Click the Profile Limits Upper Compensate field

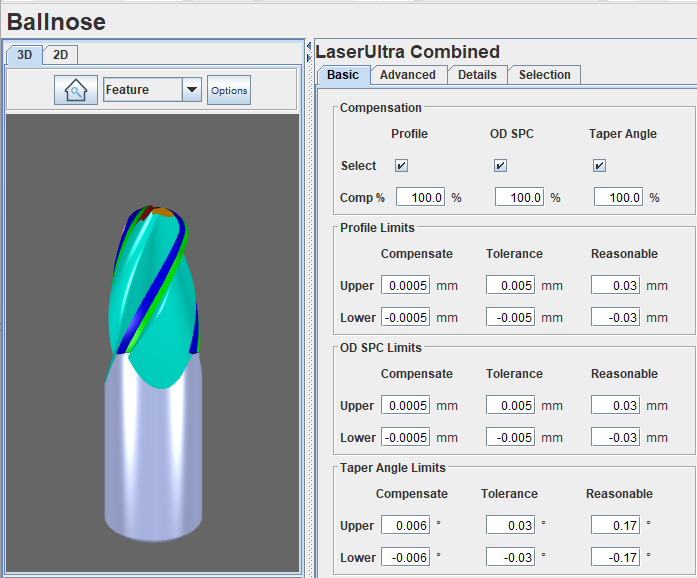click(x=405, y=286)
